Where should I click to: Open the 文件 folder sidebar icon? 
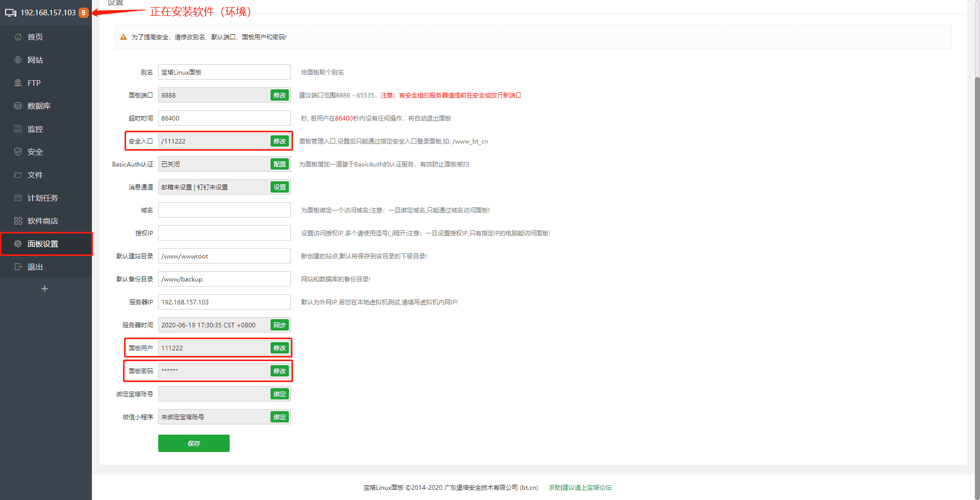tap(18, 175)
